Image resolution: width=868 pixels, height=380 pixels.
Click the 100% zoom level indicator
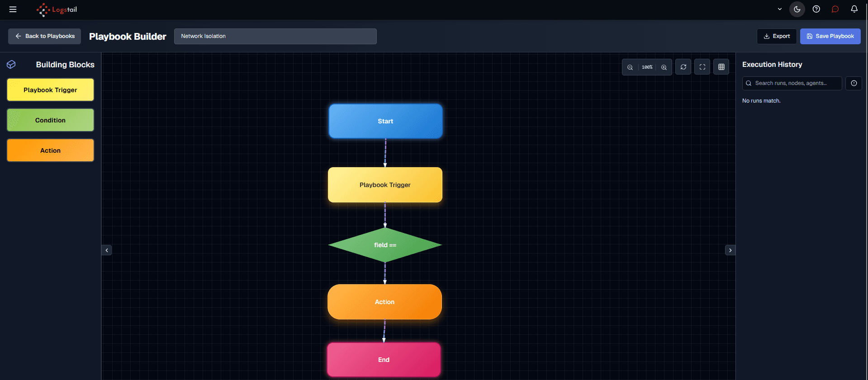tap(647, 67)
